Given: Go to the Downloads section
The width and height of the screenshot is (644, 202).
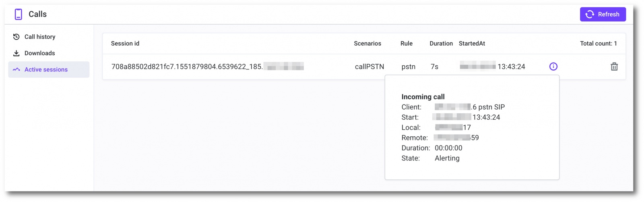Looking at the screenshot, I should 39,53.
